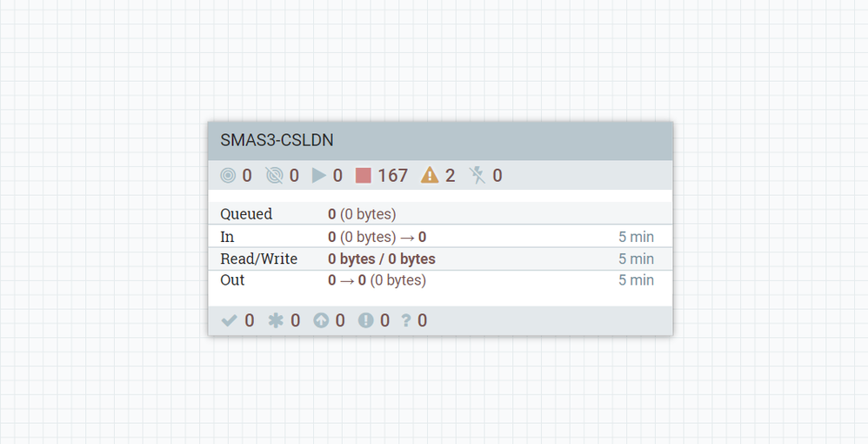The height and width of the screenshot is (444, 868).
Task: Click the Queued value 0 (0 bytes)
Action: [x=362, y=214]
